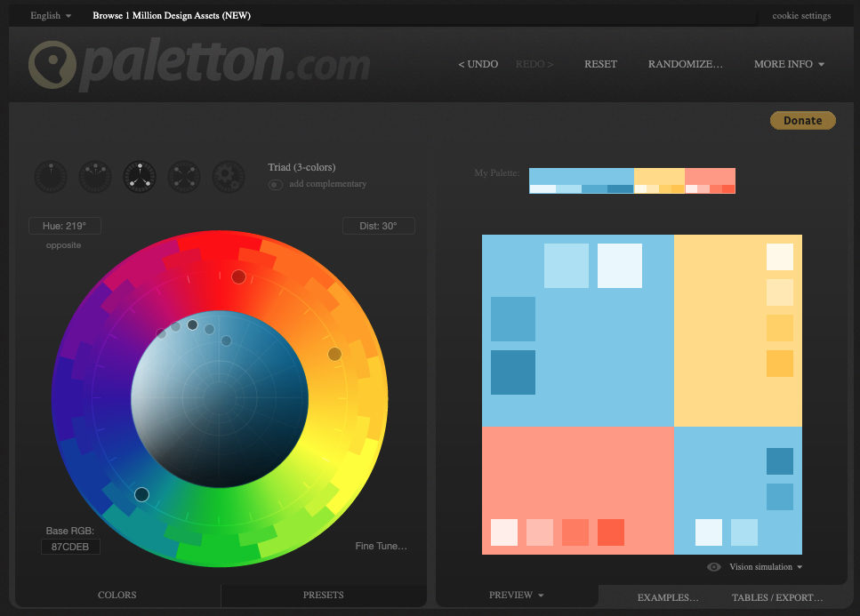Click the near-white swatch in bottom-right blue block
This screenshot has width=860, height=616.
[x=709, y=532]
